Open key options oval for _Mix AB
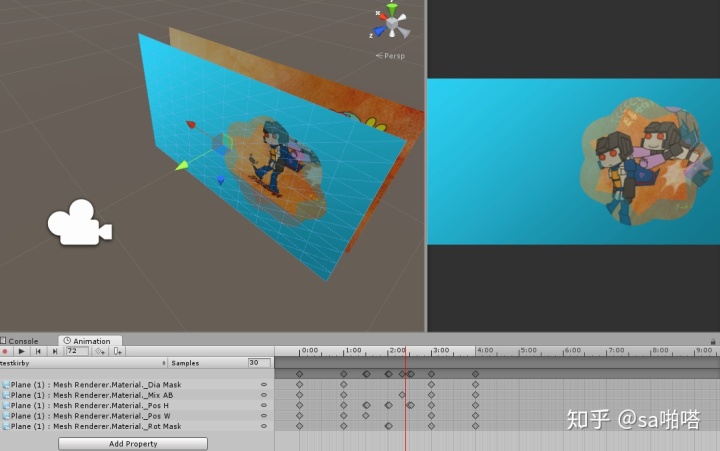Image resolution: width=720 pixels, height=451 pixels. (264, 395)
